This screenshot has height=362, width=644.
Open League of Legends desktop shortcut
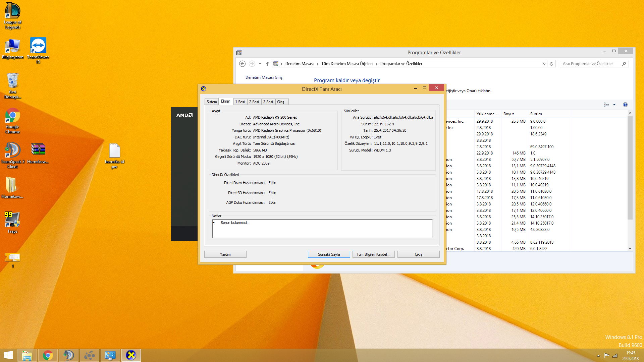click(12, 16)
